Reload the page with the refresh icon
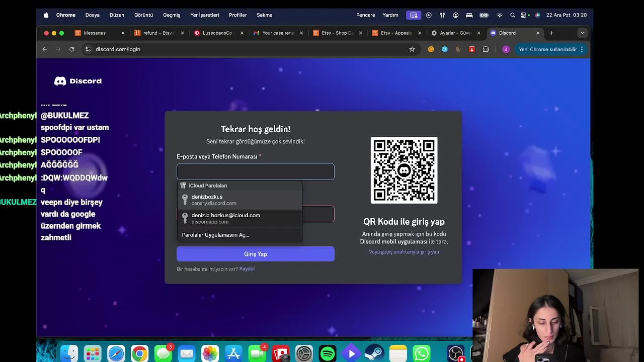Viewport: 644px width, 362px height. (72, 49)
